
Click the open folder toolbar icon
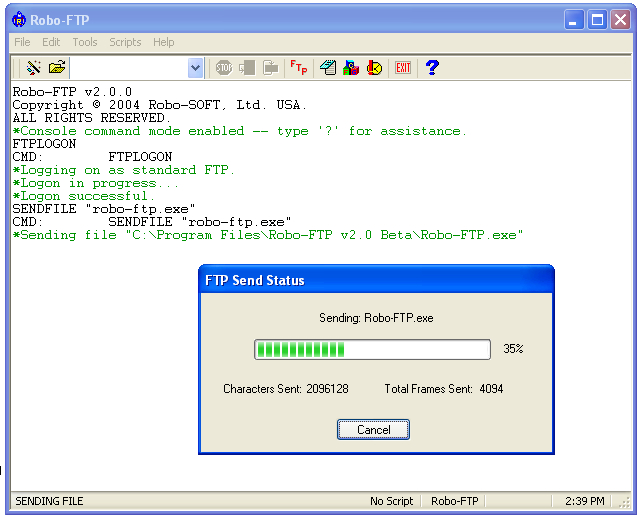point(57,68)
